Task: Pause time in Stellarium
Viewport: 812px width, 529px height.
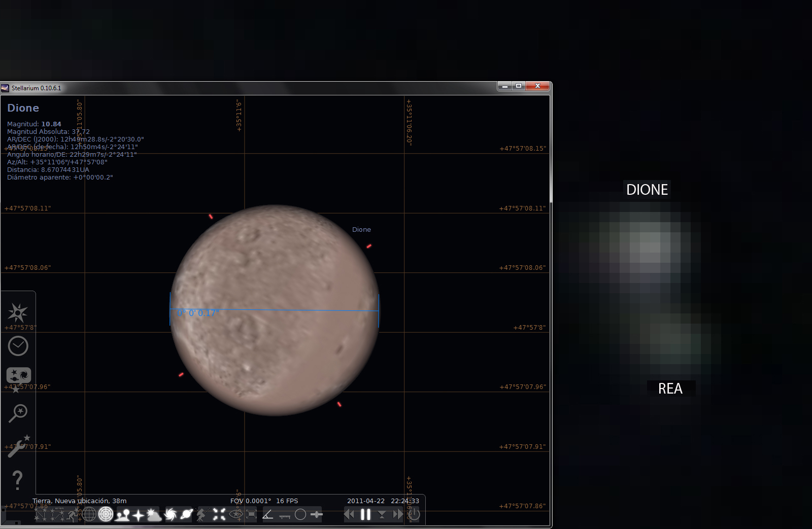Action: coord(365,514)
